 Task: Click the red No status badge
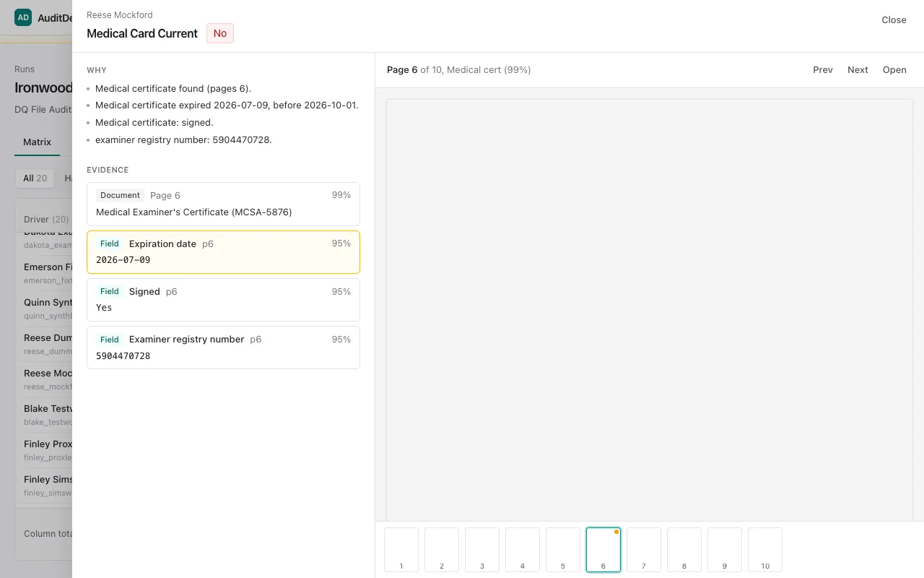[220, 33]
